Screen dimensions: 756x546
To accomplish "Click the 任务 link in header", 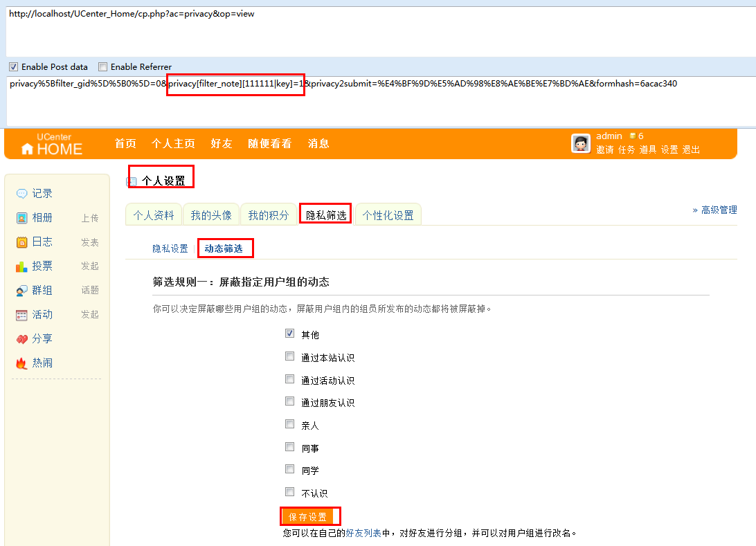I will tap(627, 150).
